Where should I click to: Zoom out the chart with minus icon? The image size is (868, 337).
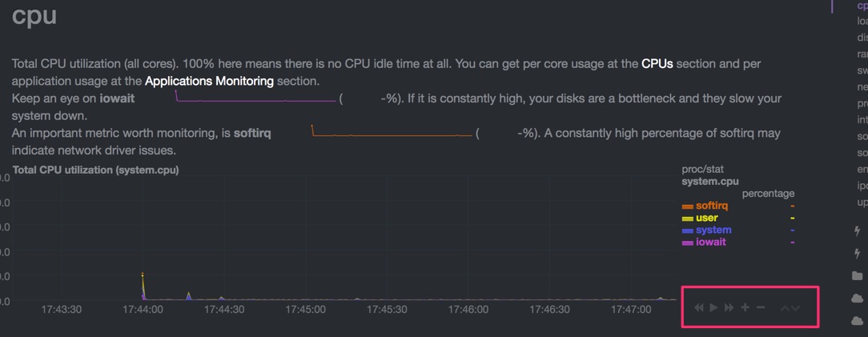(x=761, y=307)
